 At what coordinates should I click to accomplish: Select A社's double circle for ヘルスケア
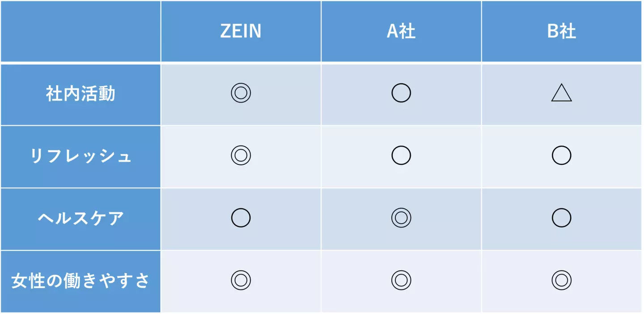(401, 218)
